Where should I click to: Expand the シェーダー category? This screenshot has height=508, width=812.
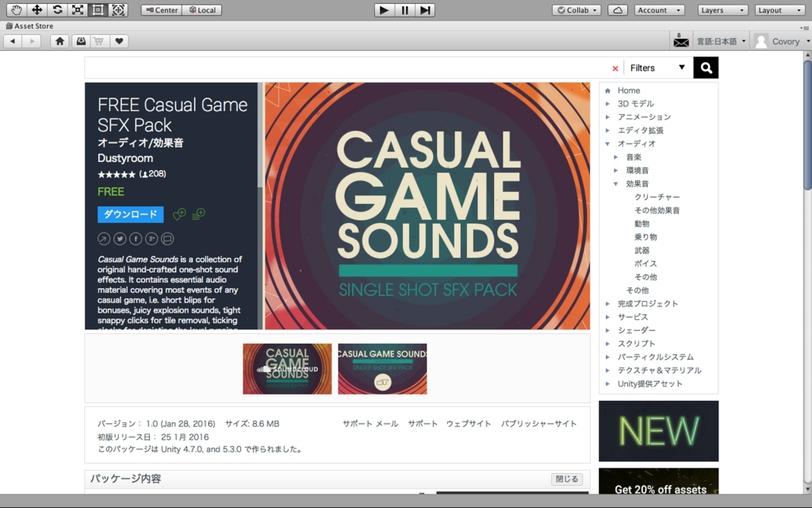tap(608, 330)
